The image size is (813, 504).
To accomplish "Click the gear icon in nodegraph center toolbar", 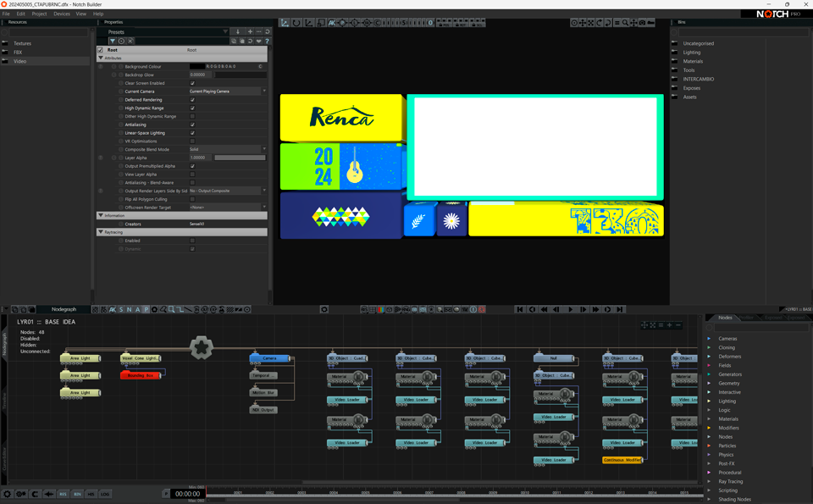I will tap(324, 309).
